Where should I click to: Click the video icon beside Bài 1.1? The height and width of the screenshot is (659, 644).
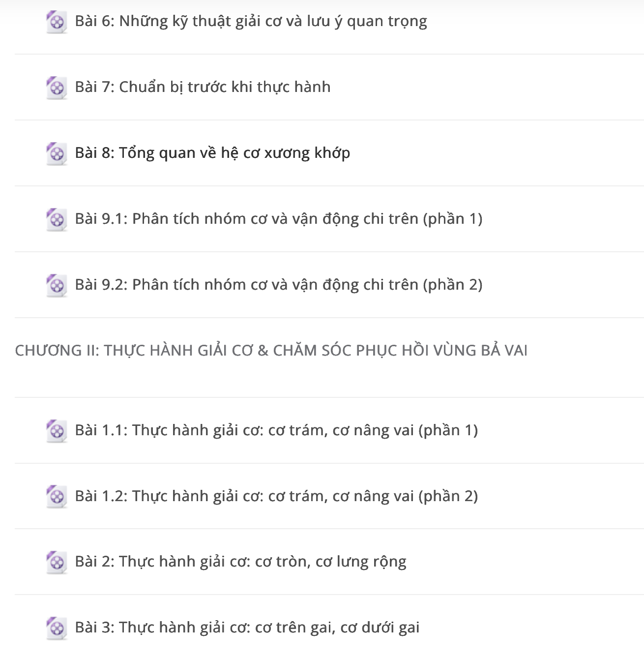(57, 431)
